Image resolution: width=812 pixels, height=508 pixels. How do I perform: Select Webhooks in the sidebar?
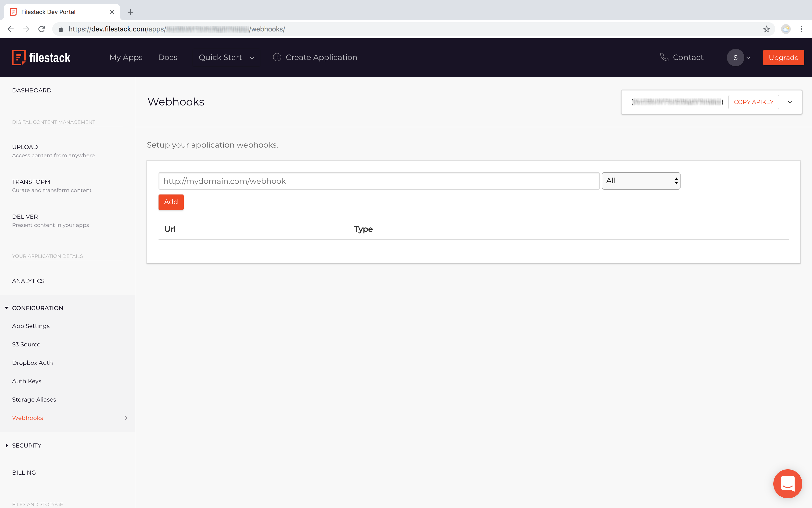point(28,418)
